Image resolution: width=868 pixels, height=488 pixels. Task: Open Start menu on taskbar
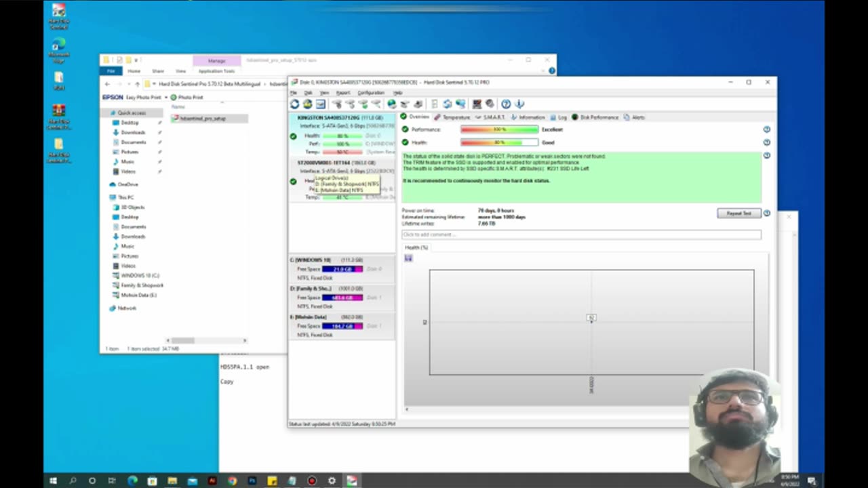[x=53, y=481]
